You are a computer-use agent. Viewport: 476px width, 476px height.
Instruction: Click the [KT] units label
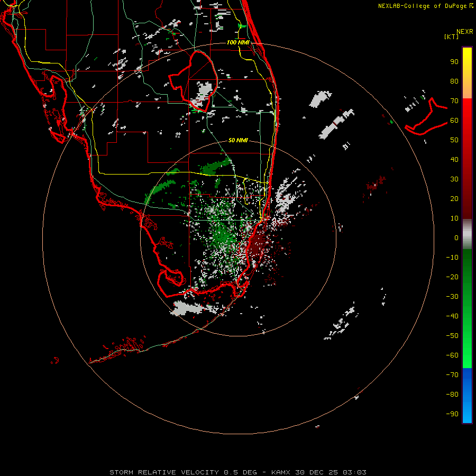451,36
